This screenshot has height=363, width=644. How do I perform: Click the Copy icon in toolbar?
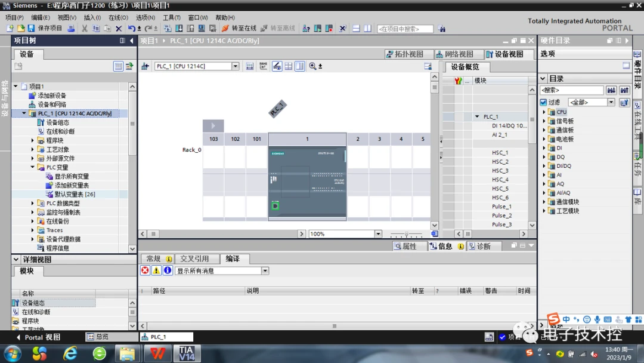tap(95, 29)
